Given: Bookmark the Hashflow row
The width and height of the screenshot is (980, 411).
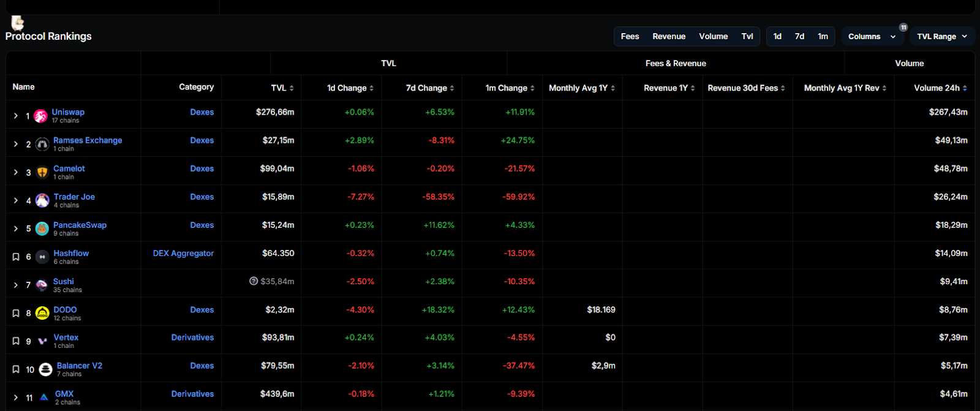Looking at the screenshot, I should tap(16, 257).
